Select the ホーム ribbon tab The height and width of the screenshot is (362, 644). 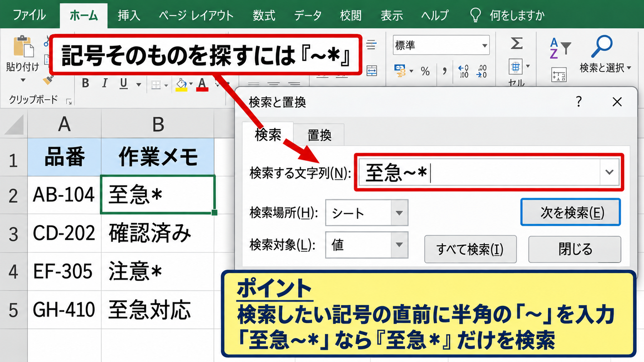point(84,16)
